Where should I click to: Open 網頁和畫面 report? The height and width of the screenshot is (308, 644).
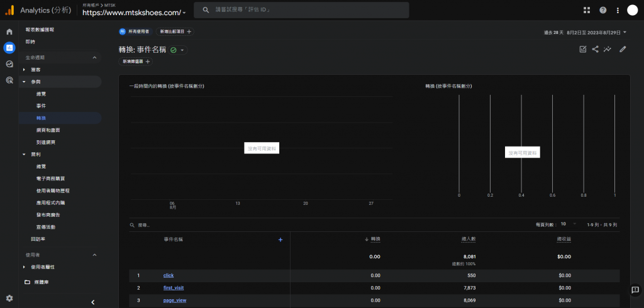pos(48,130)
